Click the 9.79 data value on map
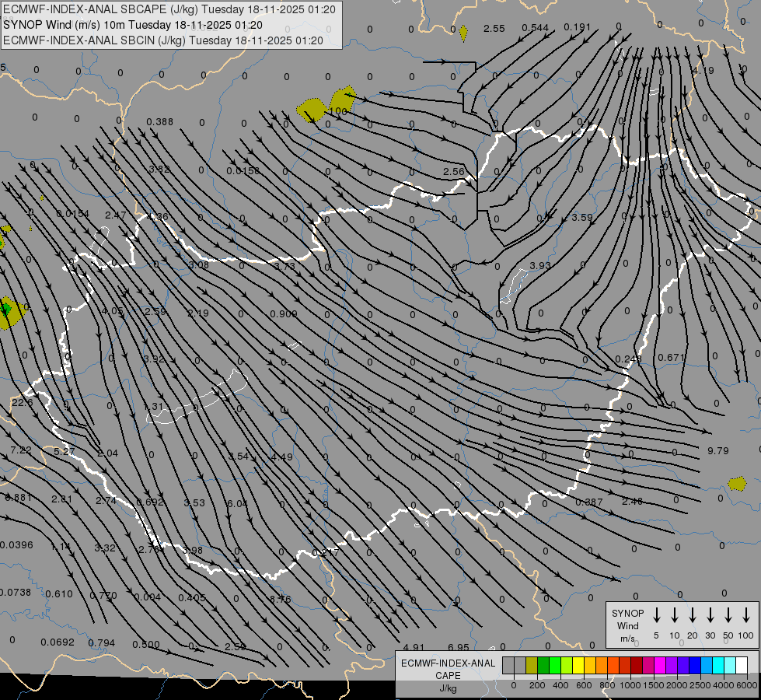 [718, 450]
